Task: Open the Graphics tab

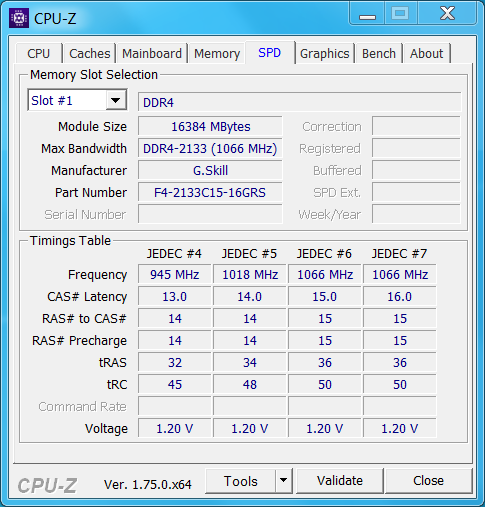Action: (x=325, y=53)
